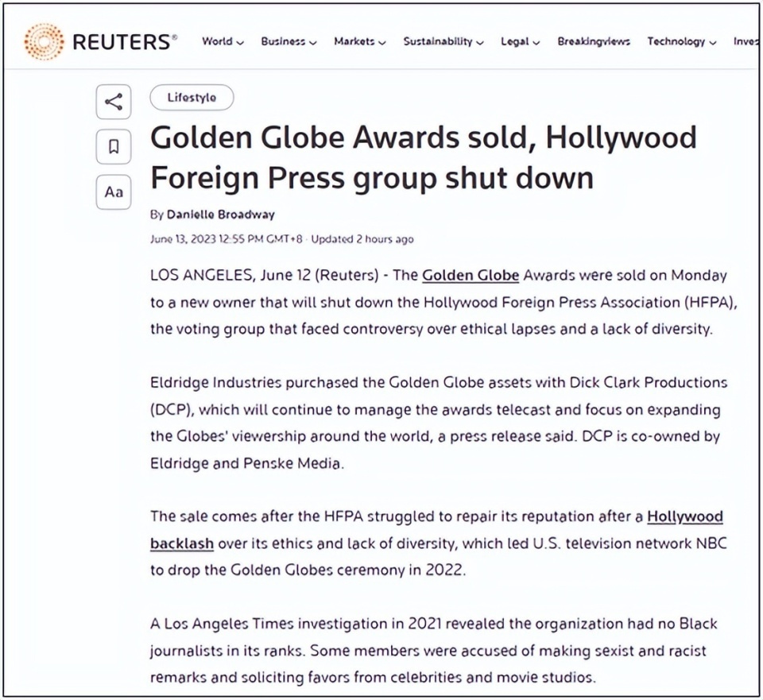763x700 pixels.
Task: Open the World menu
Action: (x=223, y=42)
